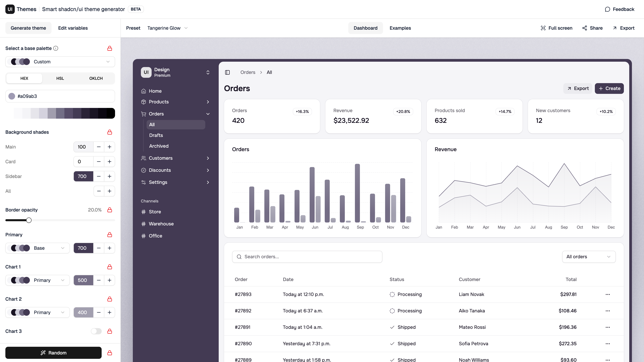This screenshot has width=644, height=362.
Task: Unlock the Border opacity lock
Action: point(110,210)
